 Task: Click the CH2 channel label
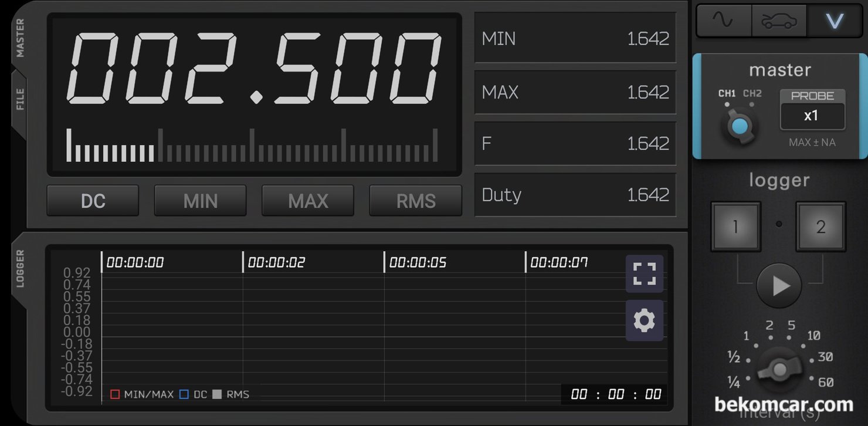coord(752,93)
